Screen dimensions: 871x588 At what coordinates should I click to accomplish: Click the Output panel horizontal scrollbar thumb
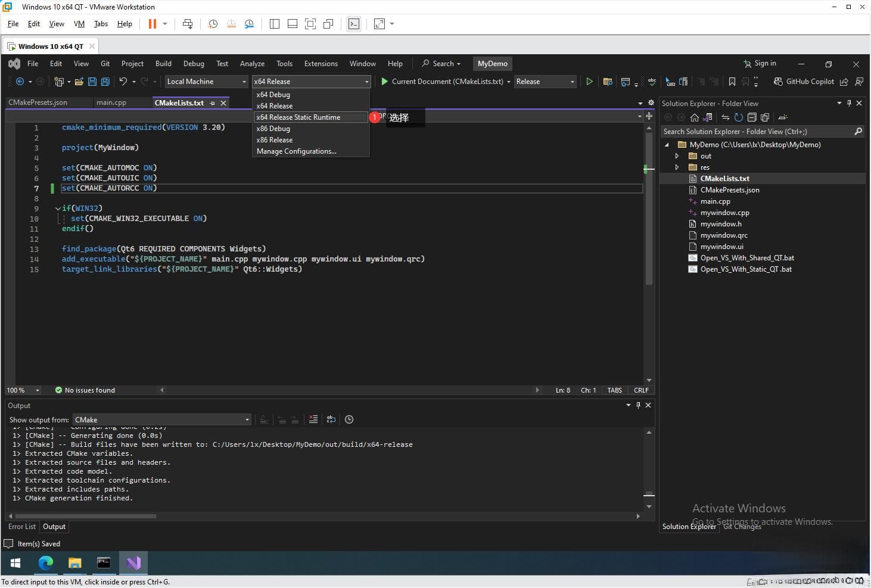point(85,516)
